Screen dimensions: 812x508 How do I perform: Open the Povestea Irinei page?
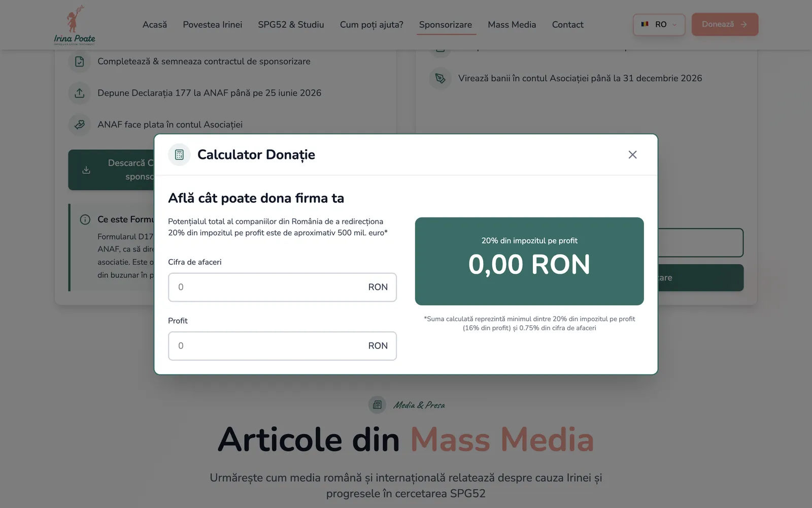tap(212, 24)
